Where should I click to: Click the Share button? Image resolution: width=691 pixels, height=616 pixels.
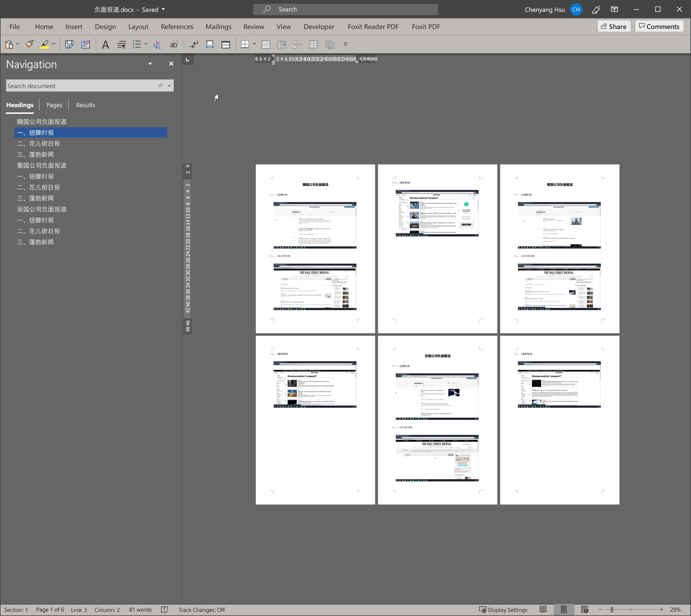(x=613, y=27)
